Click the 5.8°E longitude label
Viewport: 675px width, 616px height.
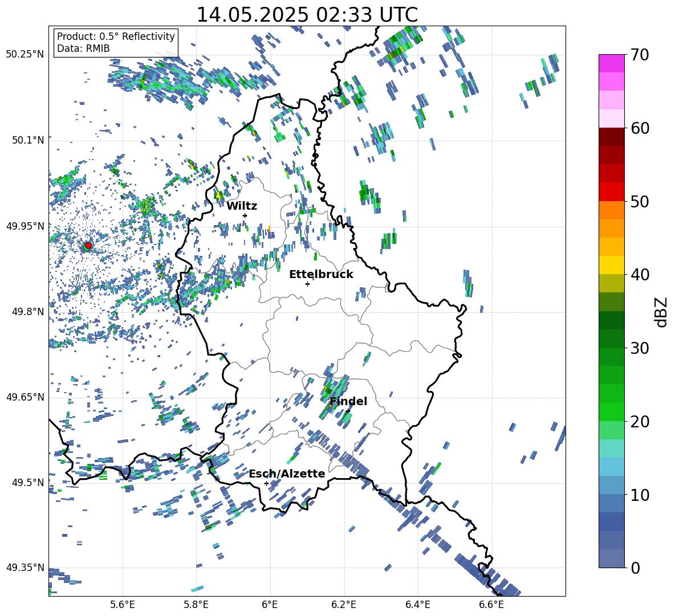pos(196,605)
